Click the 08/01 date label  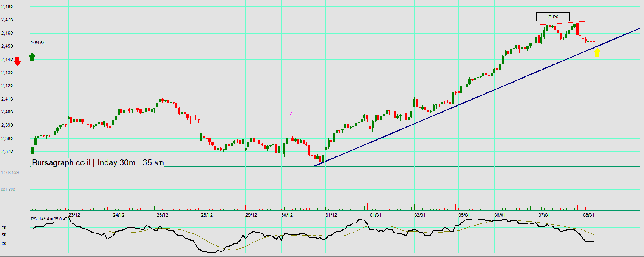(x=588, y=215)
